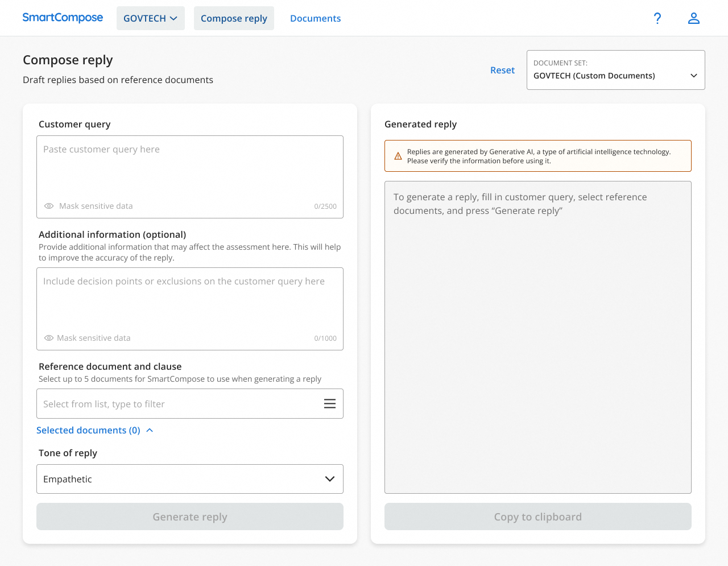Open the Tone of reply dropdown

click(190, 479)
